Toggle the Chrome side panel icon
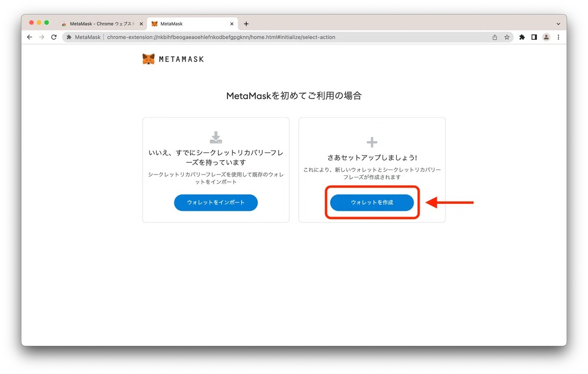 [x=534, y=37]
